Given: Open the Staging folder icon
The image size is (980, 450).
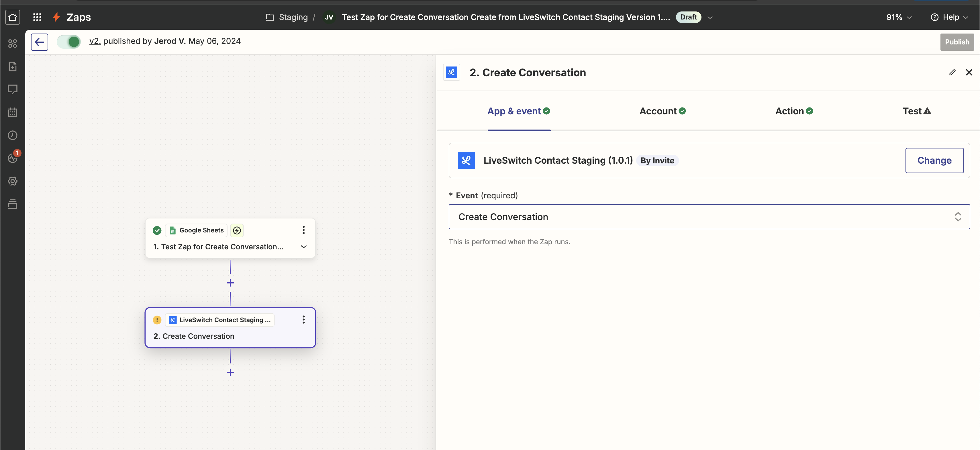Looking at the screenshot, I should coord(270,17).
